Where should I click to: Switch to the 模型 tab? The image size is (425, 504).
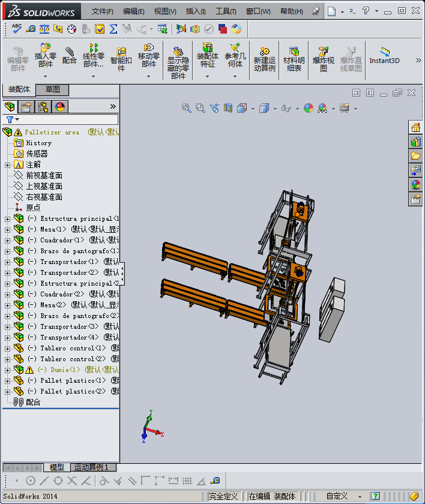coord(57,467)
